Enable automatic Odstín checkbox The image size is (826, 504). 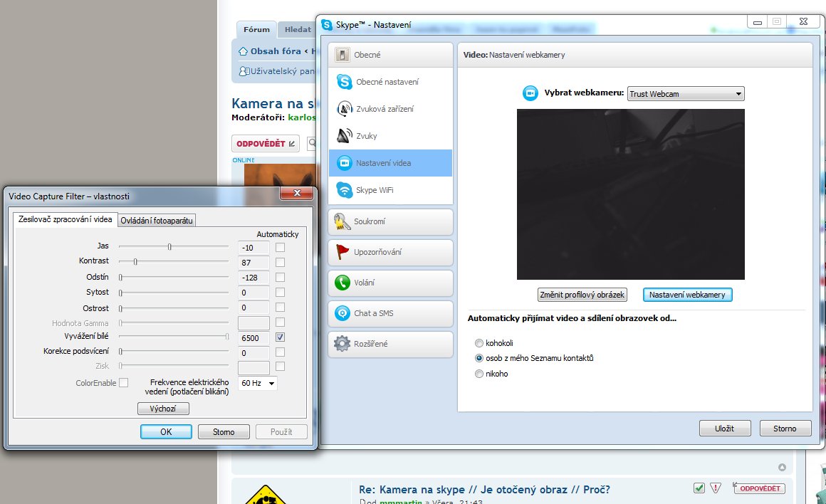pyautogui.click(x=281, y=278)
